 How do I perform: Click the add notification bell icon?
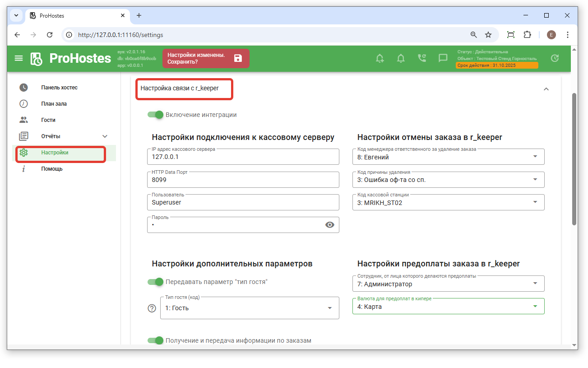pyautogui.click(x=380, y=58)
